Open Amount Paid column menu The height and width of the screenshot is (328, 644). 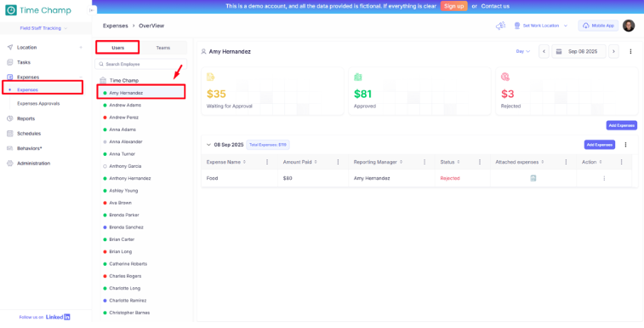[x=338, y=162]
